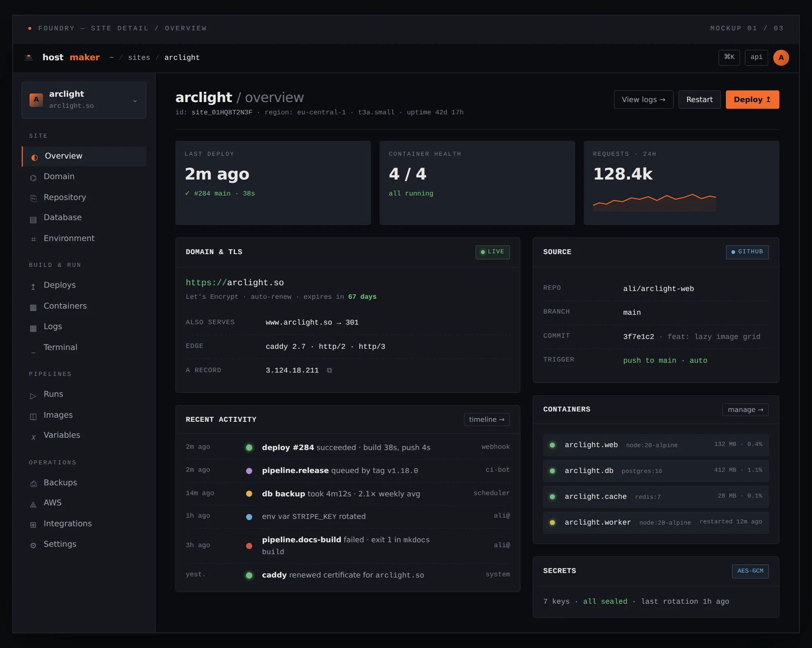The image size is (812, 648).
Task: Click red status dot of docs-build failure
Action: (249, 546)
